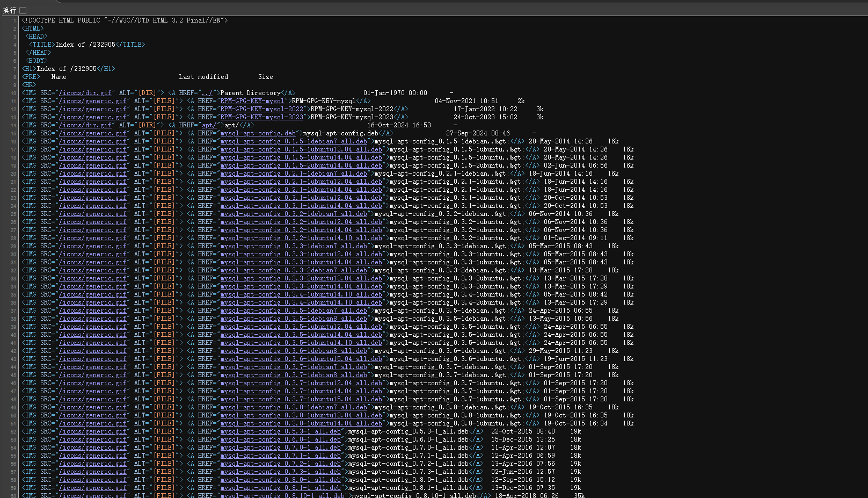Viewport: 868px width, 498px height.
Task: Open /icons/dir.gif link on line 14
Action: click(85, 125)
